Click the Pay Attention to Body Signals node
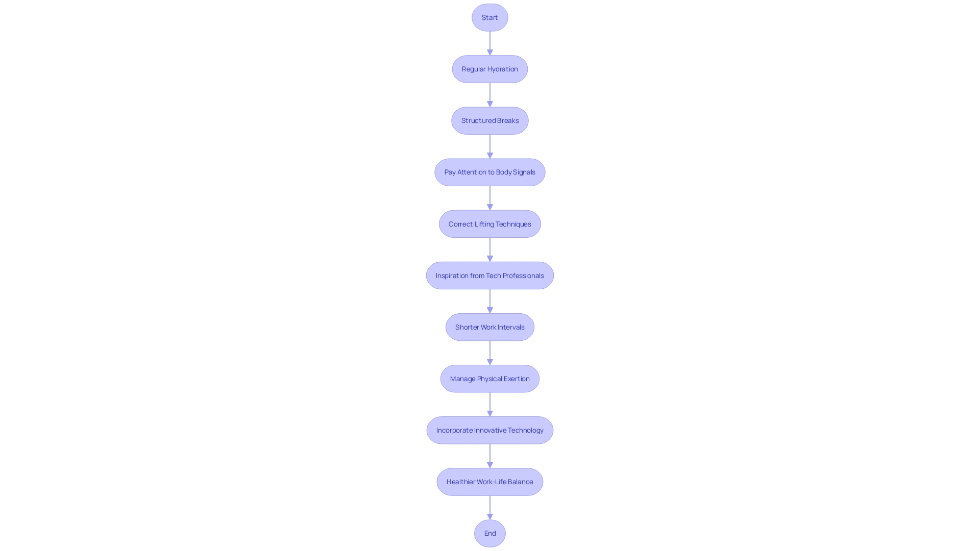980x551 pixels. 490,171
